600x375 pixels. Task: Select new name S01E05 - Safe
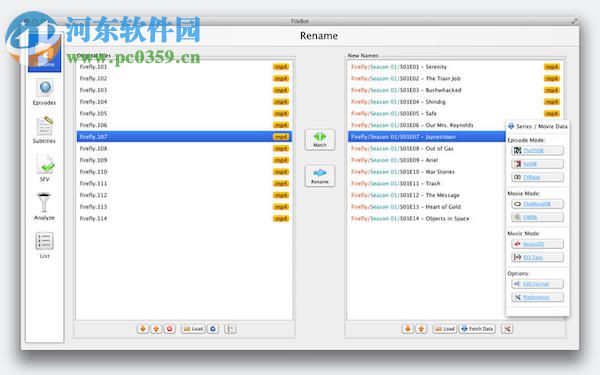point(455,114)
